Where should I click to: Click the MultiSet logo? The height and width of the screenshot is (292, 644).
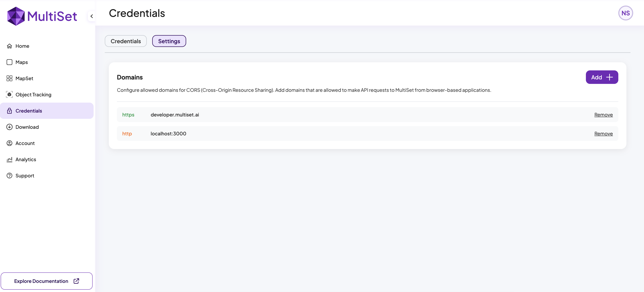tap(42, 16)
